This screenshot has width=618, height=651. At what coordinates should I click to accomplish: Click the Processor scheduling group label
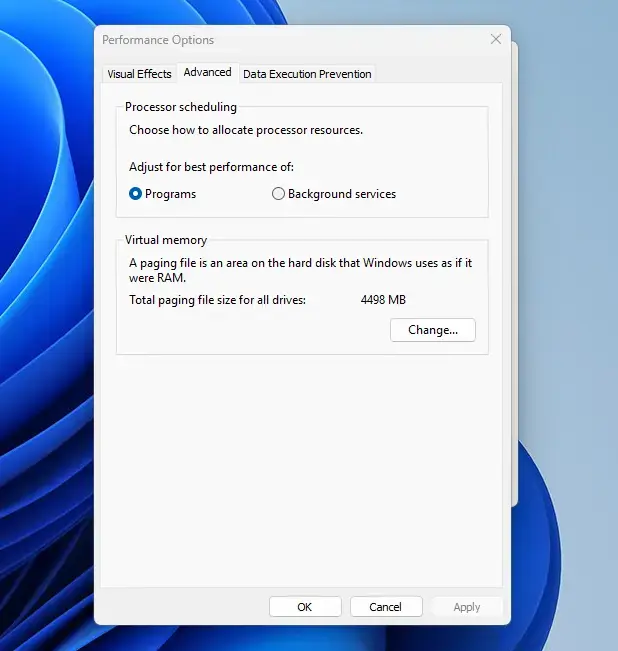(181, 107)
